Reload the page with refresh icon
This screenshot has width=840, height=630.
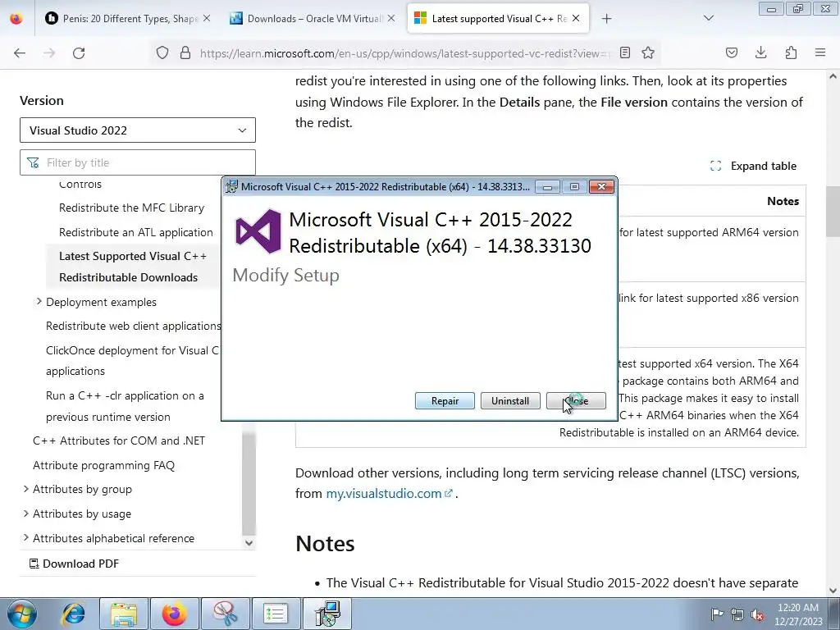point(79,52)
